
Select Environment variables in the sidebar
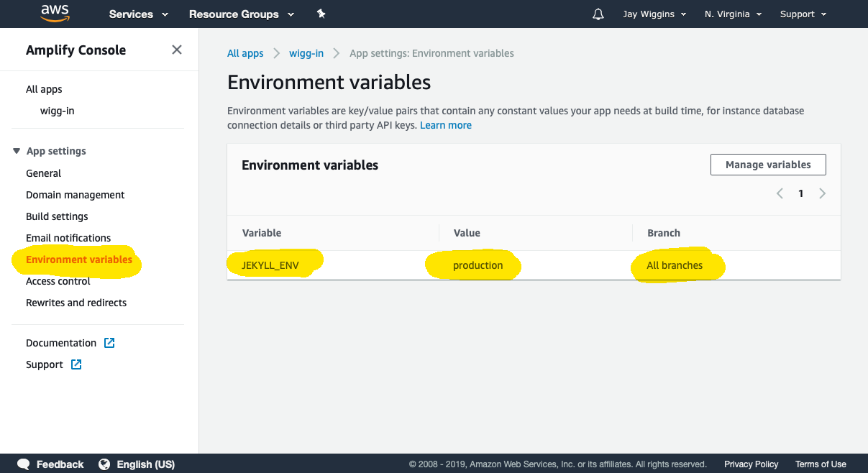79,260
